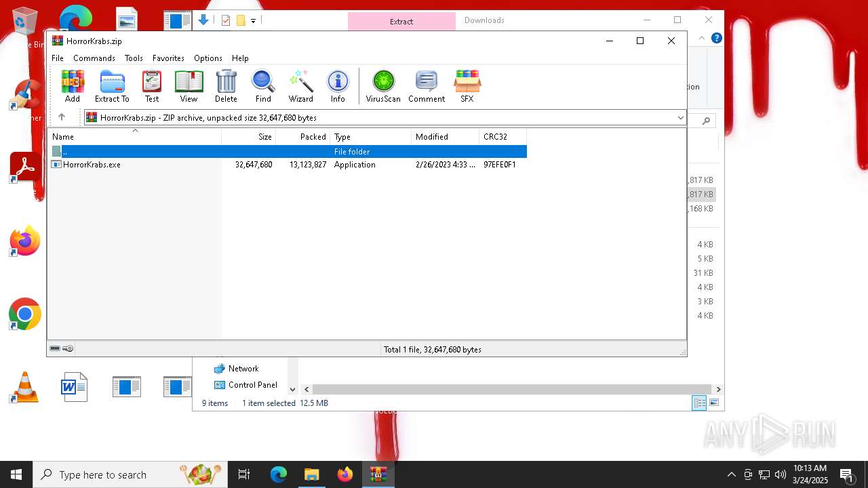Screen dimensions: 868x488
Task: Open Explorer quick access toolbar dropdown
Action: (x=253, y=21)
